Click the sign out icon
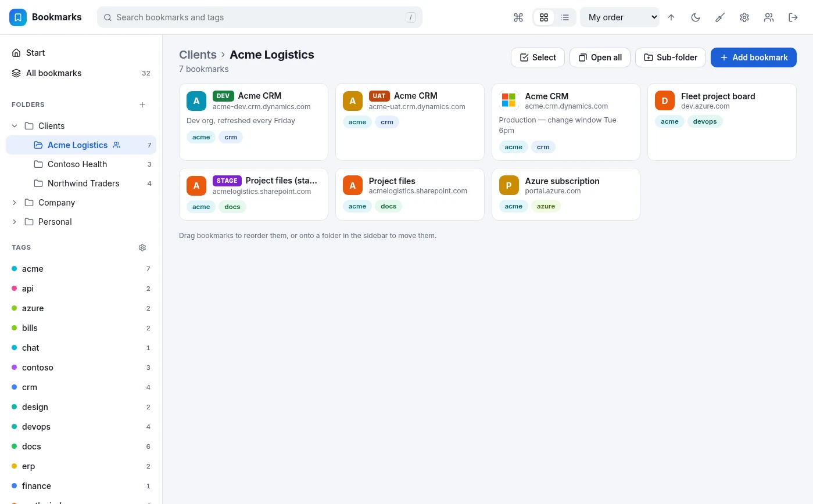 (793, 17)
